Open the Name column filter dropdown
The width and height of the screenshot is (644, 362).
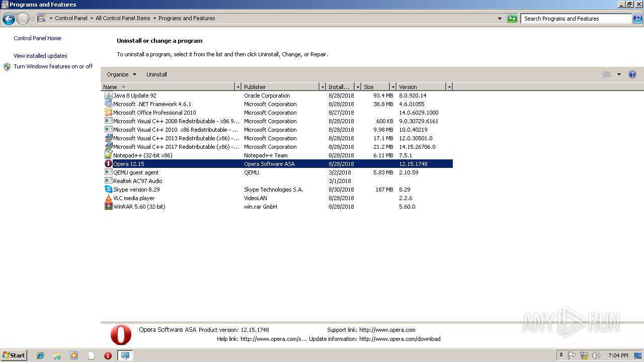[x=238, y=87]
